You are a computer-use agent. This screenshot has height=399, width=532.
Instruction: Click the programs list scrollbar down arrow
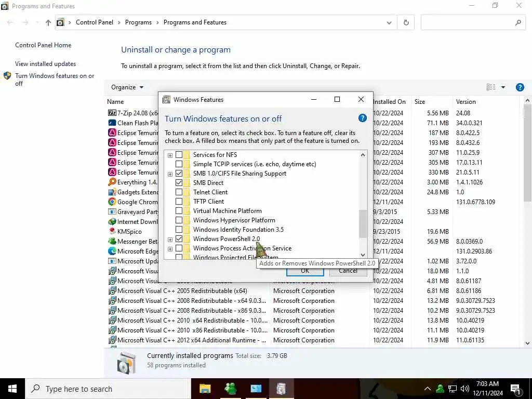[527, 343]
